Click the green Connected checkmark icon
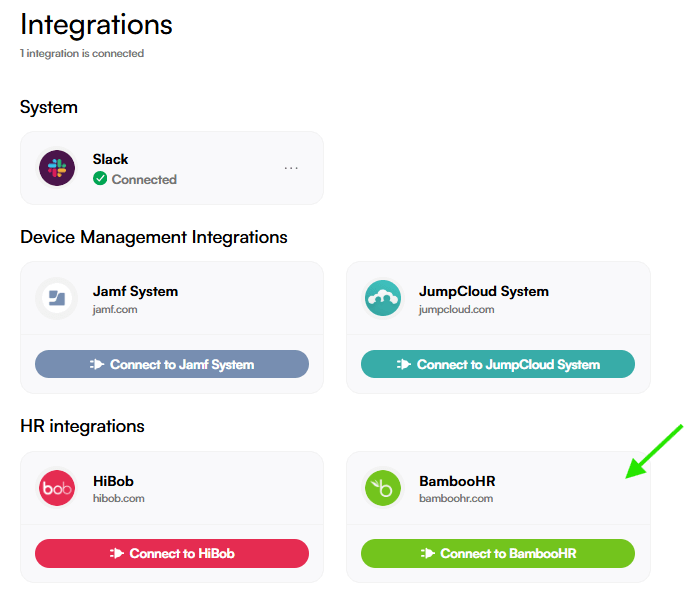This screenshot has width=684, height=607. pyautogui.click(x=100, y=178)
